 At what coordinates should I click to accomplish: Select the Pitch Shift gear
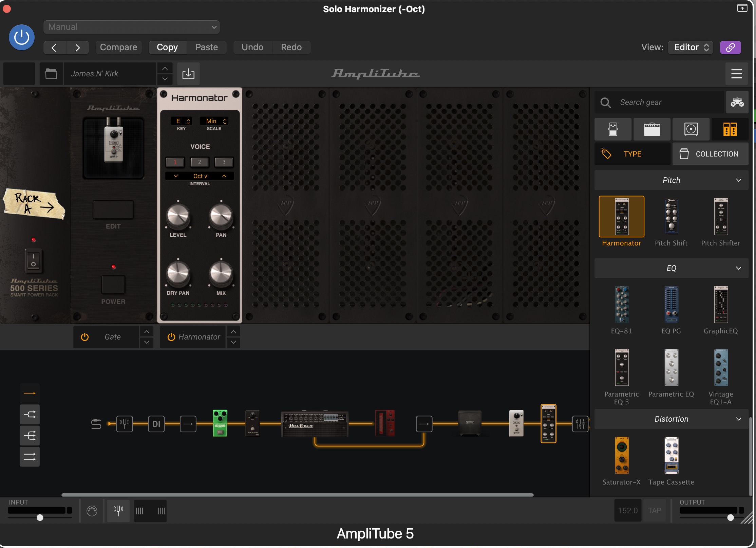point(671,217)
